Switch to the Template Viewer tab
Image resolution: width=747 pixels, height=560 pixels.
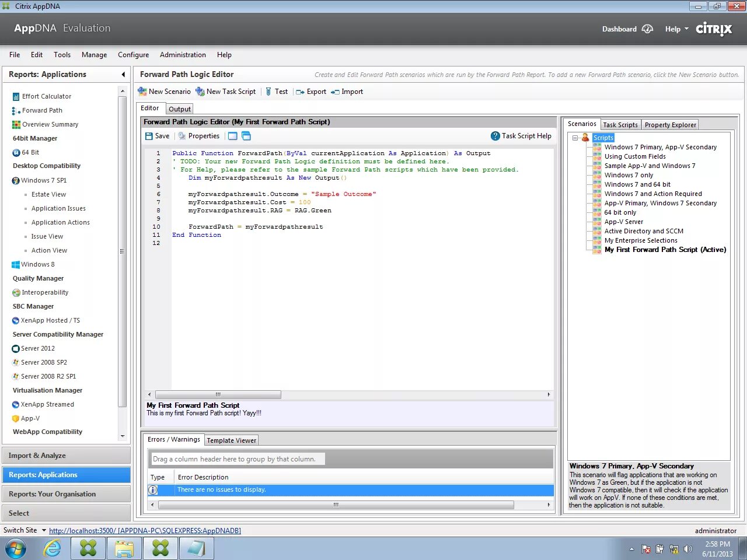click(x=231, y=440)
